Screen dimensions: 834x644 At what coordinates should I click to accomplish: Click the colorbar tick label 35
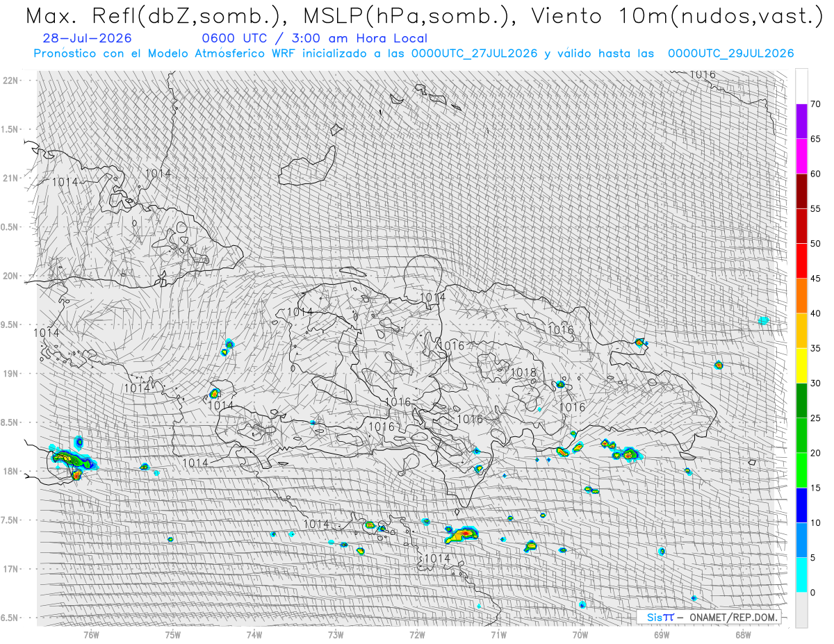tap(816, 348)
